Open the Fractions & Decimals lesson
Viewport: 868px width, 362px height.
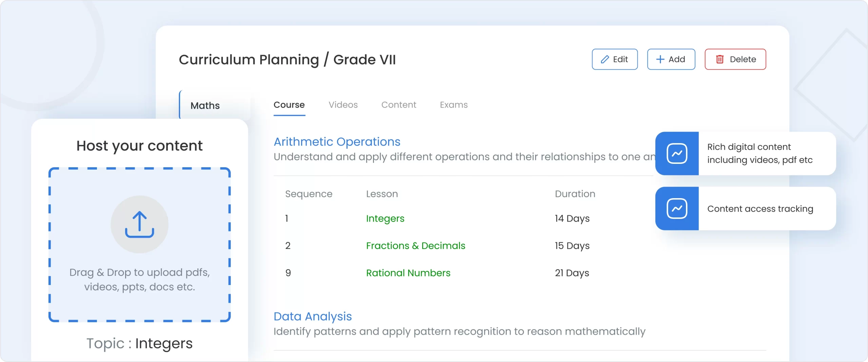pos(416,246)
